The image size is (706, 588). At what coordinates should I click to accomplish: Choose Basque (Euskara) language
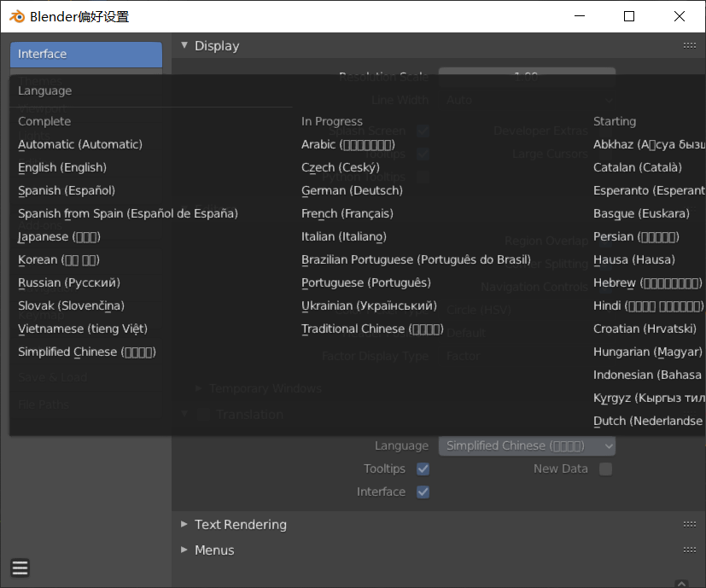tap(641, 213)
